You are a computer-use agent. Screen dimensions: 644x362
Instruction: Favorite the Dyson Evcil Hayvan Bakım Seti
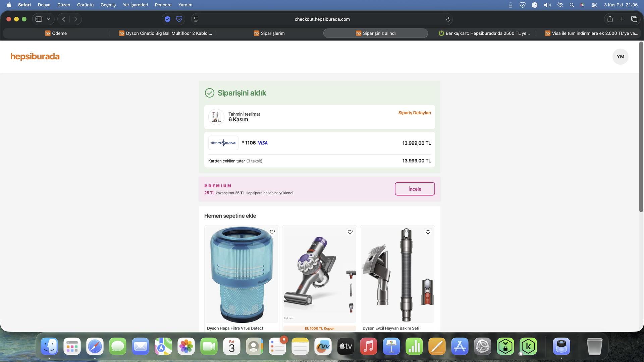pos(428,232)
